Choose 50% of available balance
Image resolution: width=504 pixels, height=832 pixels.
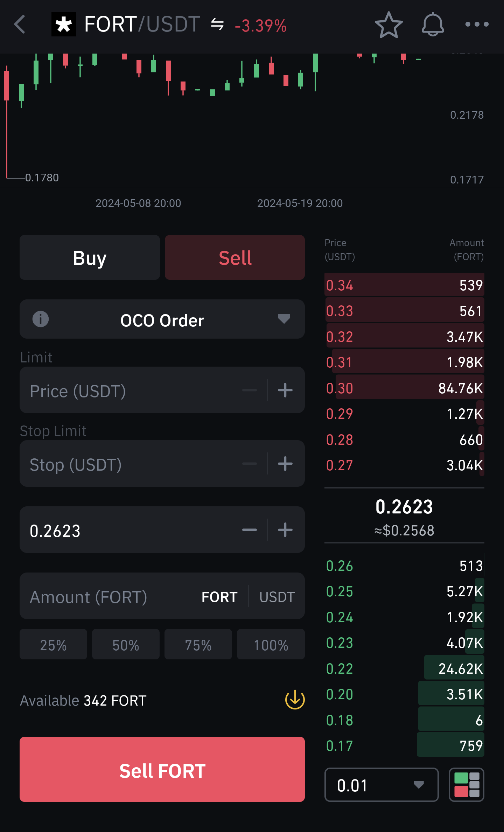point(126,645)
